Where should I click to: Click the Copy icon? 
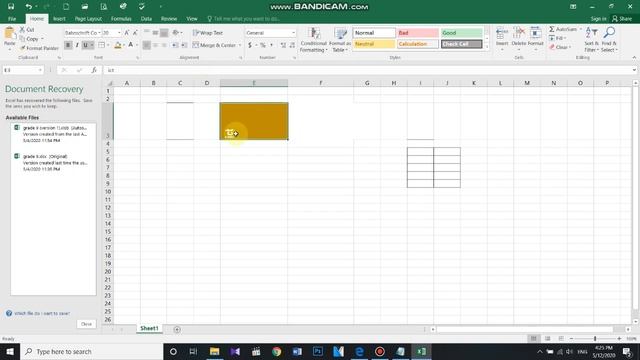[22, 39]
